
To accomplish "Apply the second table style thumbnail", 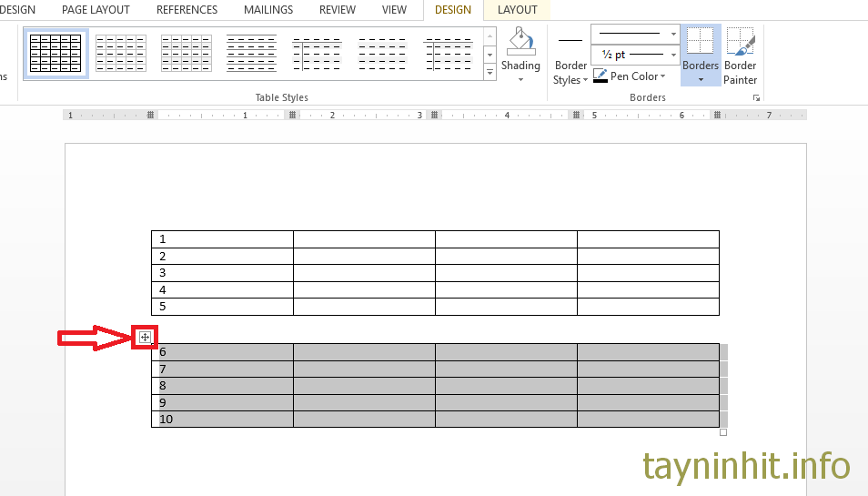I will tap(121, 53).
